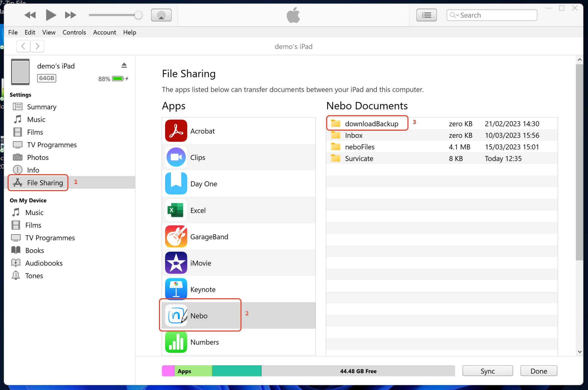Click the rewind icon

[30, 15]
